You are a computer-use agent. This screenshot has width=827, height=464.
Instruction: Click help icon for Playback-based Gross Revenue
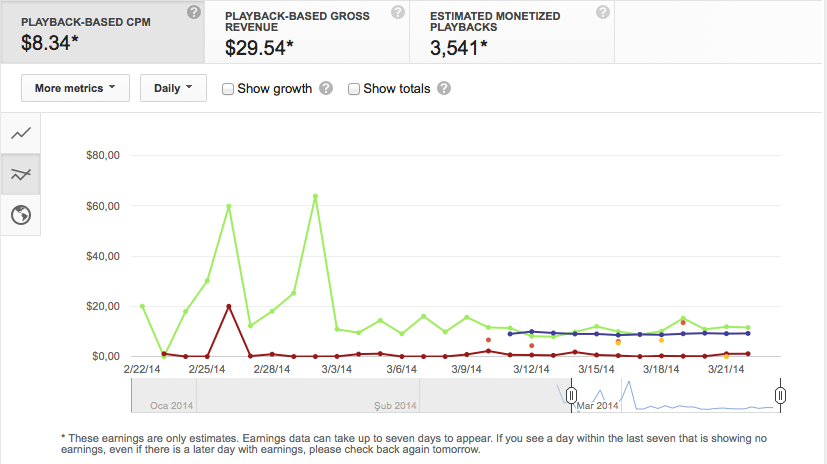coord(398,12)
